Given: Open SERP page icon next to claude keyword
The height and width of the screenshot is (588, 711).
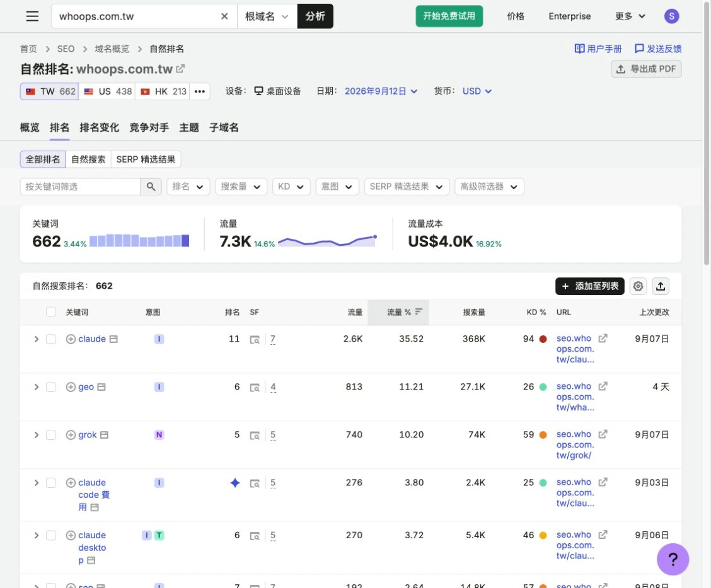Looking at the screenshot, I should (x=114, y=339).
